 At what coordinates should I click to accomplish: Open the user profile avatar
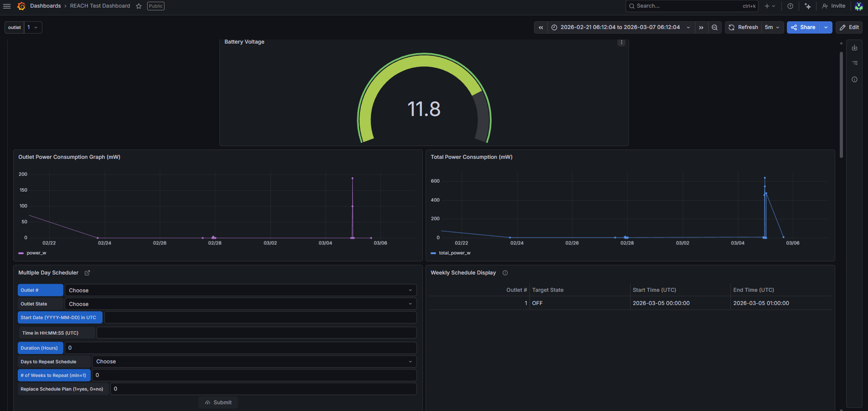tap(859, 6)
